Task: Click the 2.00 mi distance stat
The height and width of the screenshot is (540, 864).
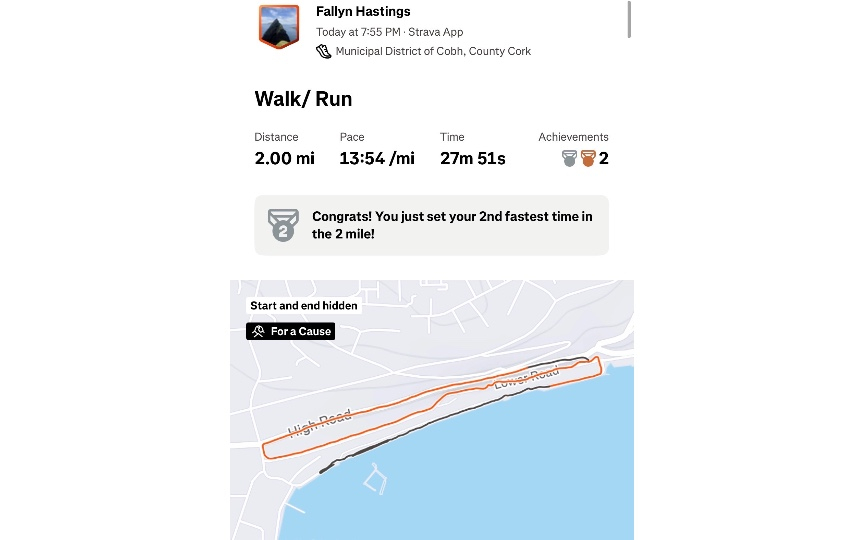Action: point(284,158)
